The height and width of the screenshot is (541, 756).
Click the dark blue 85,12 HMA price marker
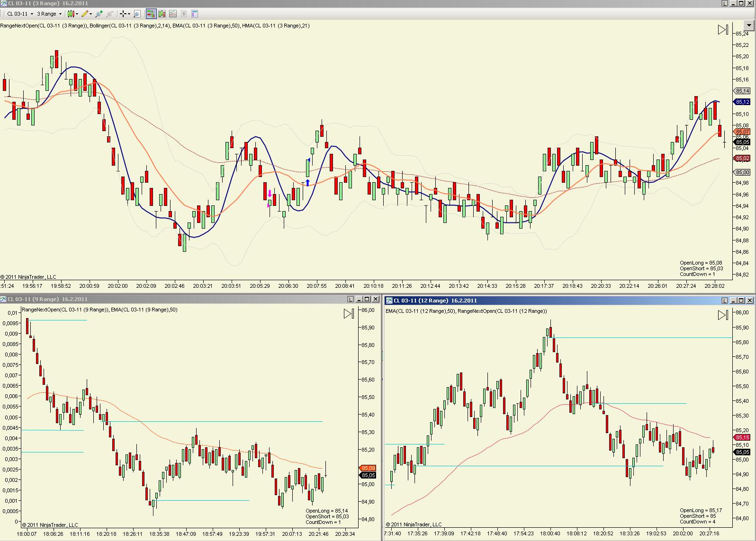pyautogui.click(x=742, y=102)
